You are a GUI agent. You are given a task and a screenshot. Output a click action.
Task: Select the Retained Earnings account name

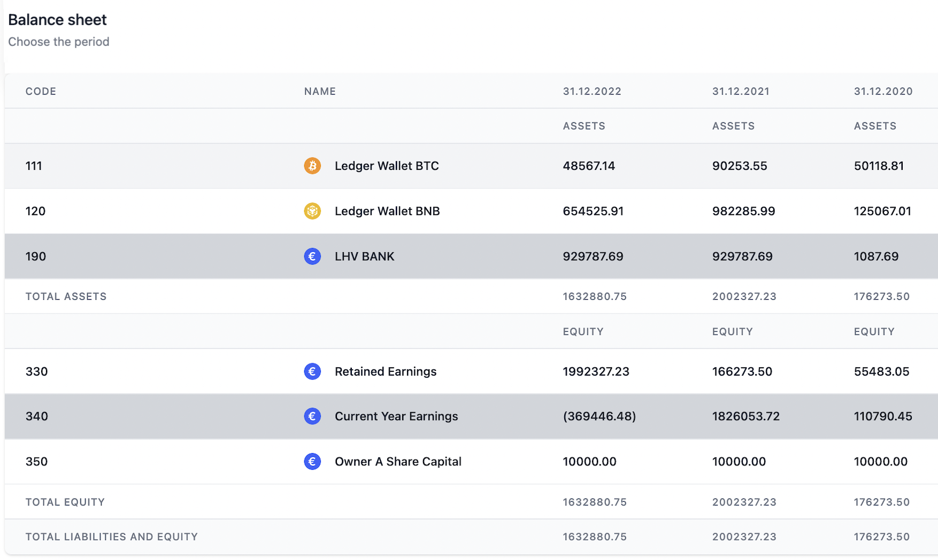pyautogui.click(x=386, y=371)
